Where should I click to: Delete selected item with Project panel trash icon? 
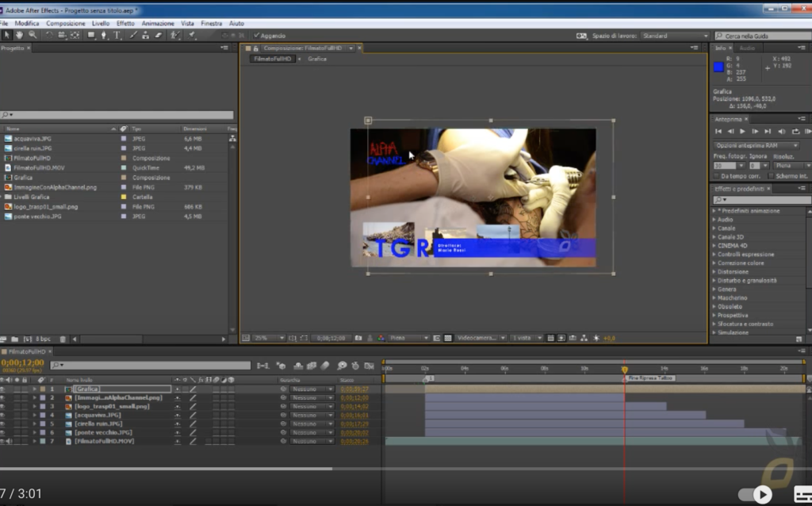click(63, 339)
